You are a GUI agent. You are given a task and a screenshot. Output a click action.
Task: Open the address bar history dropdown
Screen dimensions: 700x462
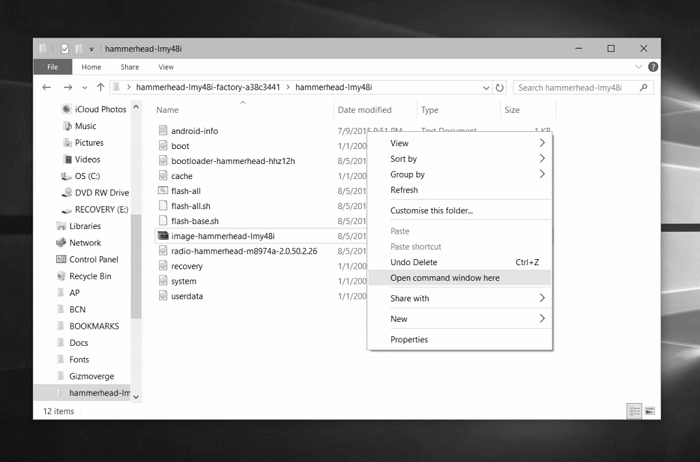487,88
